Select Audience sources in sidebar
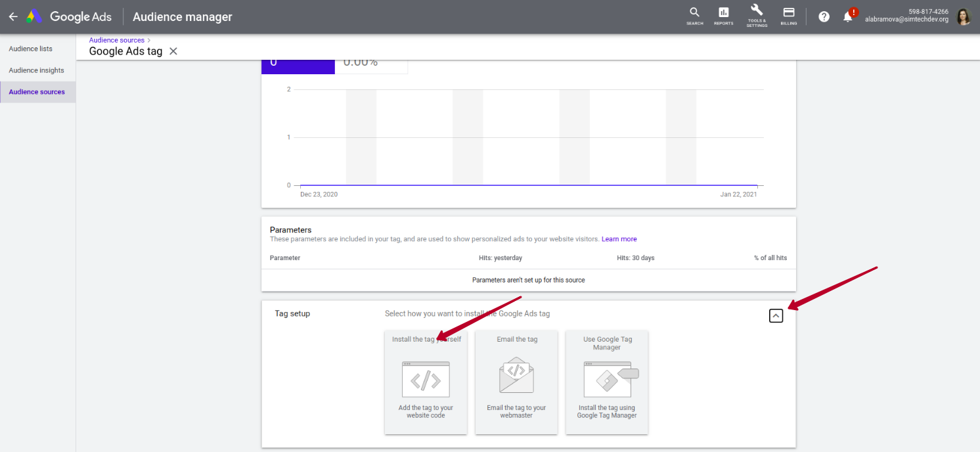980x452 pixels. pos(37,92)
